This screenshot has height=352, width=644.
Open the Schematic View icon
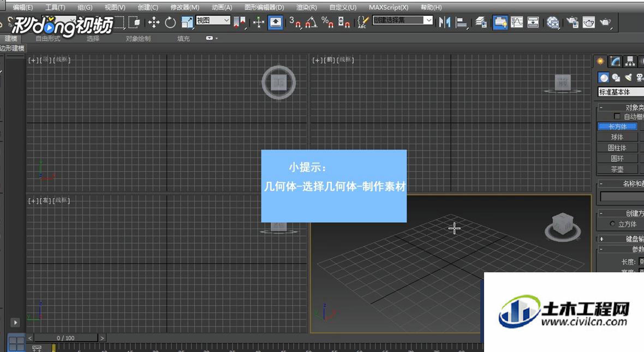pos(533,22)
